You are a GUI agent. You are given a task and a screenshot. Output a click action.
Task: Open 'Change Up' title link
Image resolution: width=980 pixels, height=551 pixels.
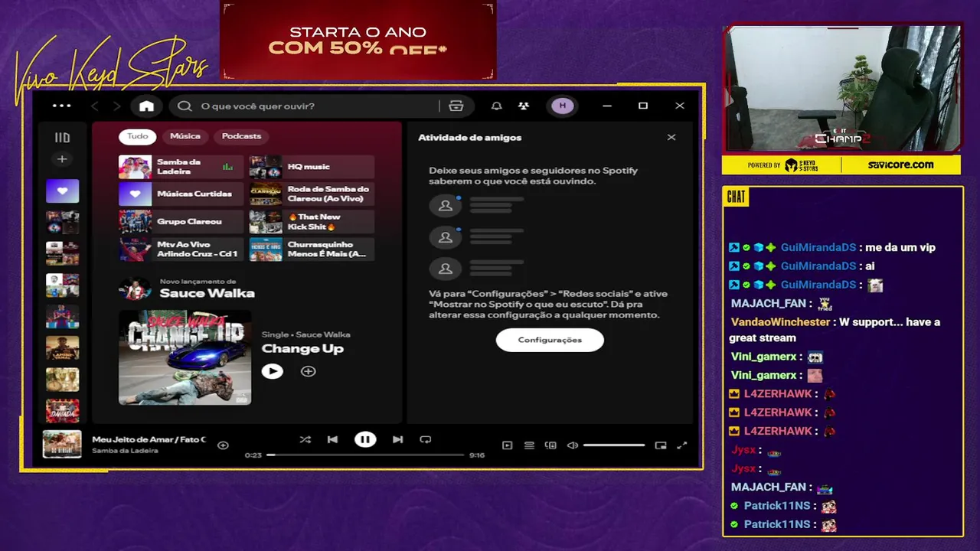pos(302,349)
